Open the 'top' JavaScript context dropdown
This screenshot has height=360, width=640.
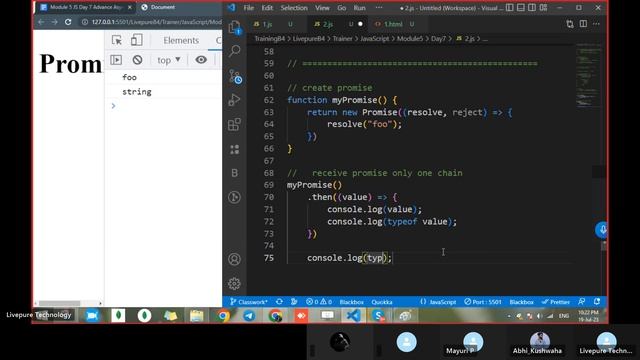[x=169, y=60]
